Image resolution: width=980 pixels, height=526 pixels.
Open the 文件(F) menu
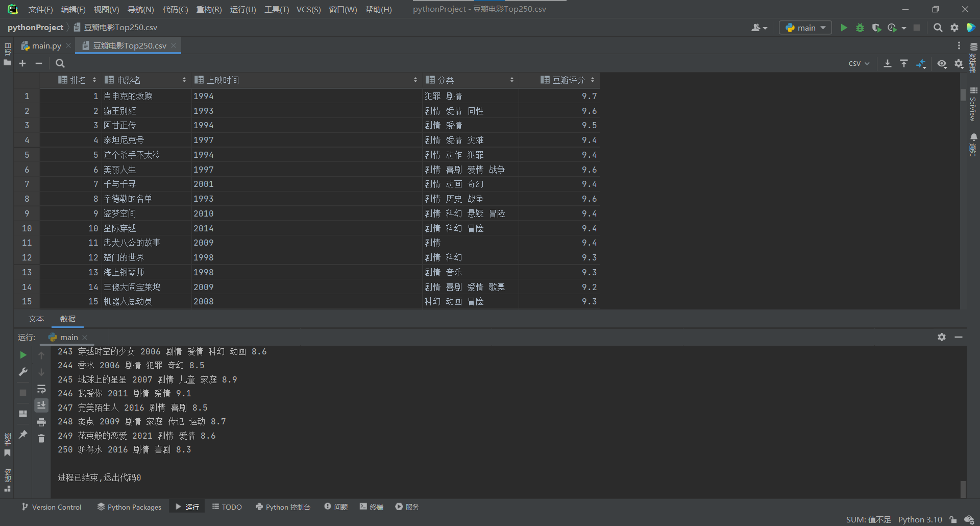click(40, 9)
